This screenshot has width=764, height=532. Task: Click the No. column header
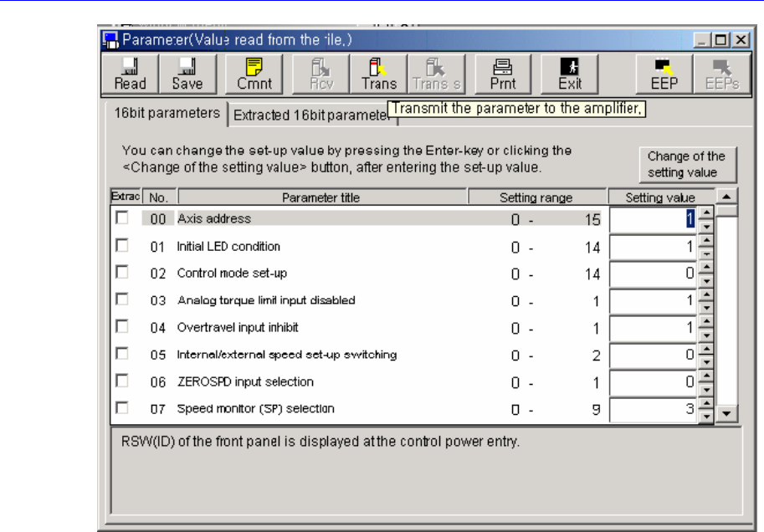pos(159,197)
